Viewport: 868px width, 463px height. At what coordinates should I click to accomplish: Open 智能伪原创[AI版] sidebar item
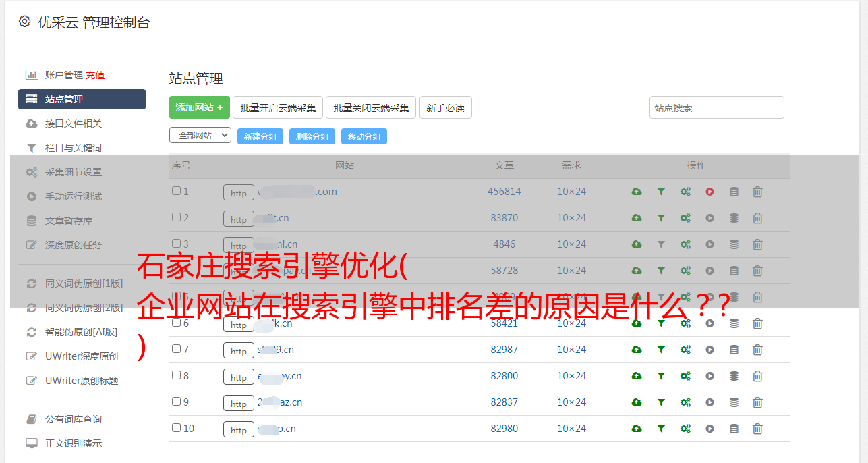(x=81, y=332)
